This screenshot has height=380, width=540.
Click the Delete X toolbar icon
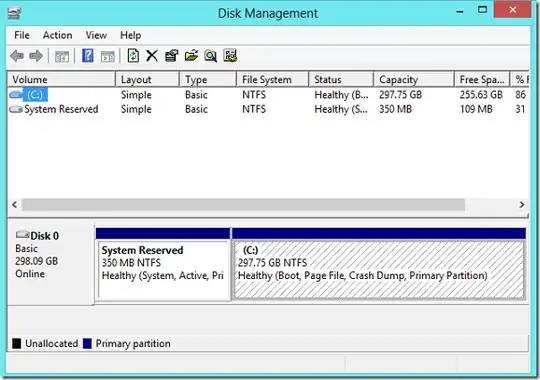point(152,55)
